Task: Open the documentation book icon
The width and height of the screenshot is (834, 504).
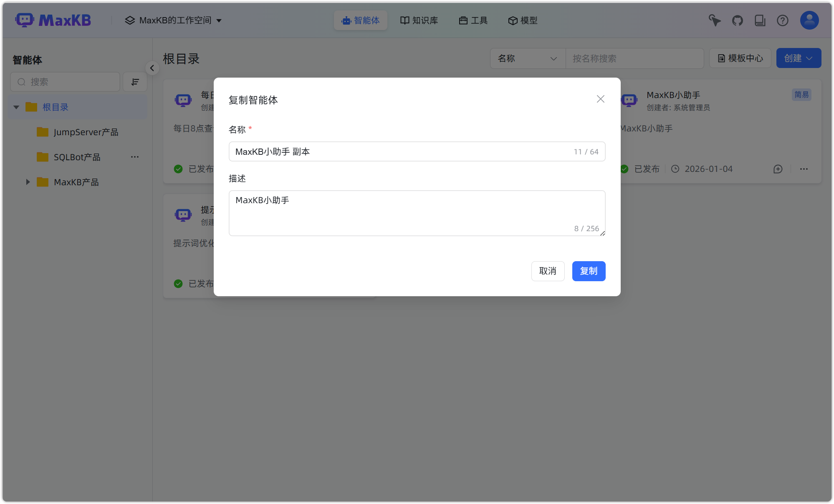Action: pyautogui.click(x=760, y=20)
